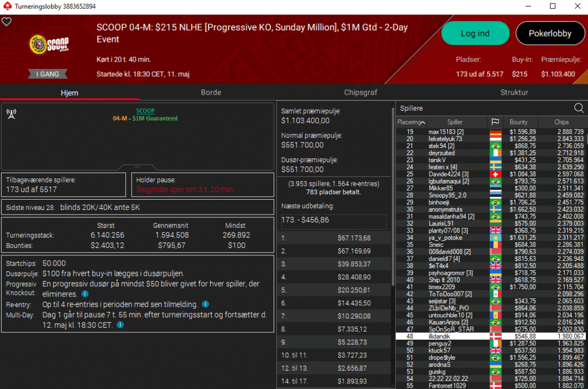This screenshot has height=389, width=588.
Task: Click the flag icon beside illidandik
Action: 496,337
